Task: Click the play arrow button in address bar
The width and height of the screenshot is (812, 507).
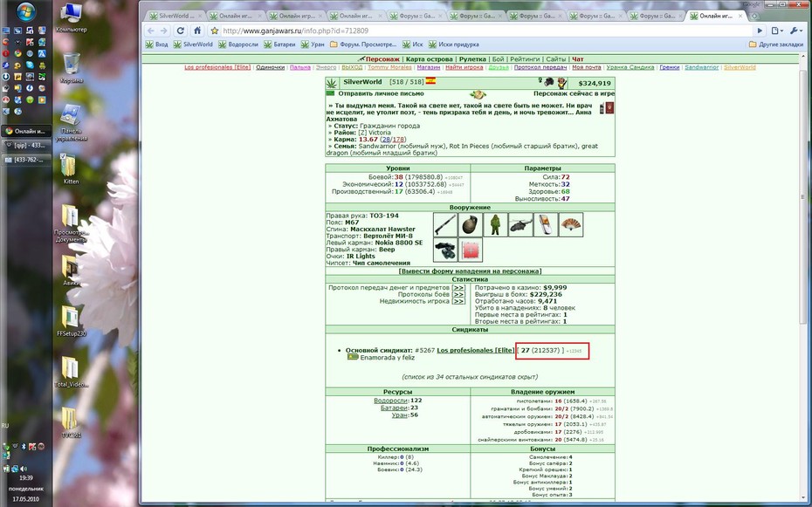Action: tap(760, 31)
